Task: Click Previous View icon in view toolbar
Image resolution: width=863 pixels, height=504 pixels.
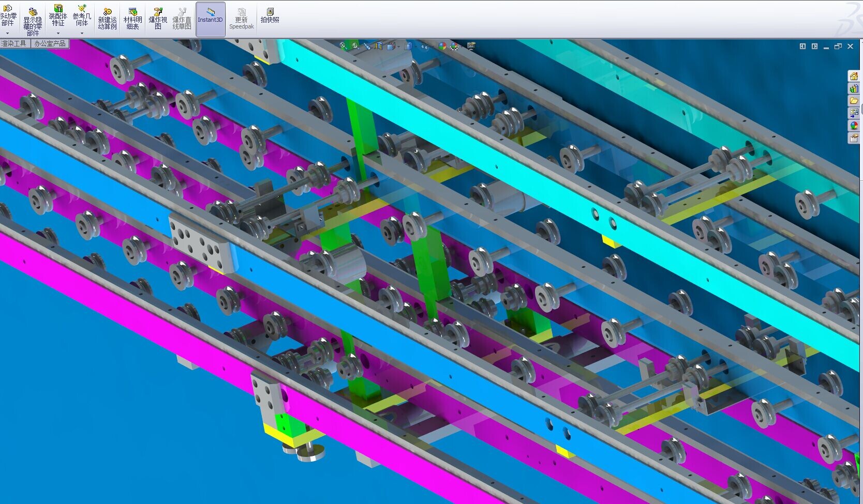Action: [x=367, y=46]
